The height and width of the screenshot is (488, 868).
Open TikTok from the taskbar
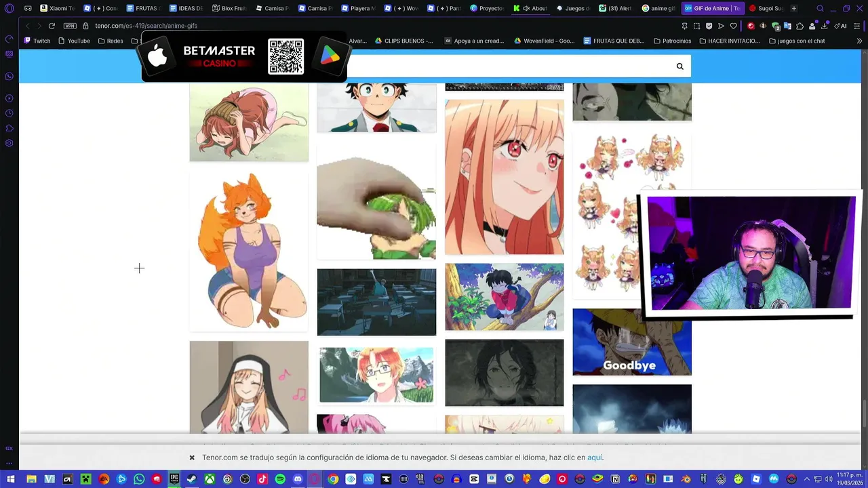(x=262, y=479)
